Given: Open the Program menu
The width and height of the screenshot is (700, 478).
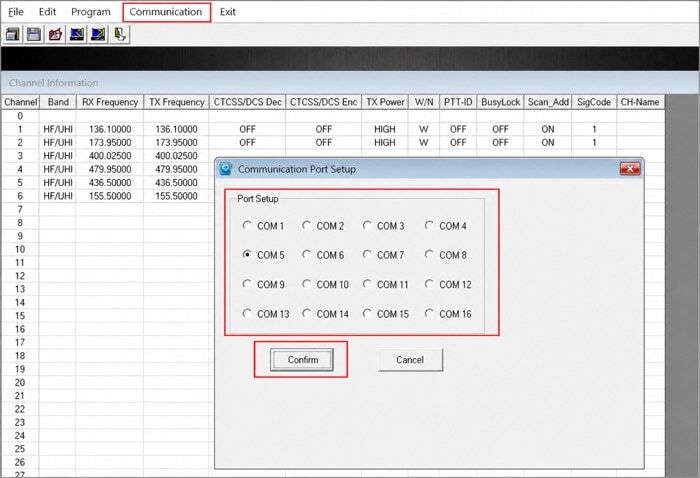Looking at the screenshot, I should tap(91, 12).
